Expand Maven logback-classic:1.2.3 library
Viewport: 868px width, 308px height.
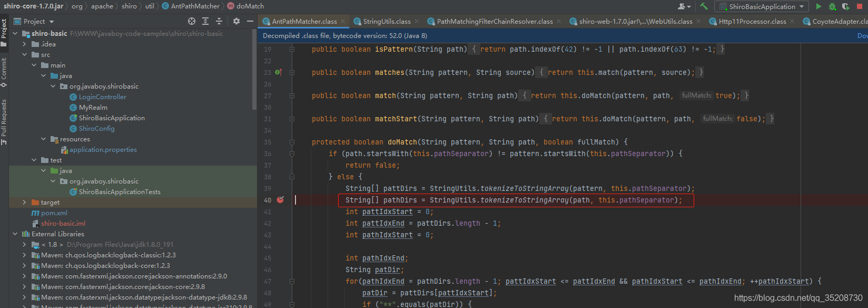[x=24, y=255]
